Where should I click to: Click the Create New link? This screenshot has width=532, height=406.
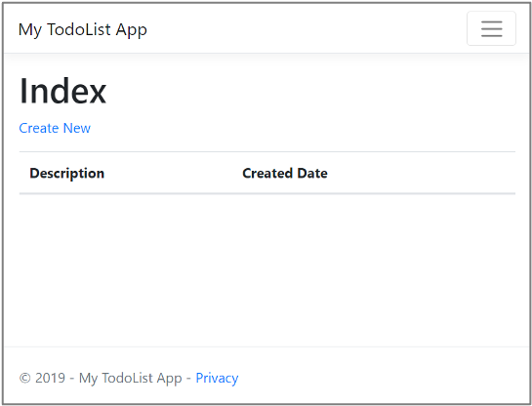tap(55, 128)
